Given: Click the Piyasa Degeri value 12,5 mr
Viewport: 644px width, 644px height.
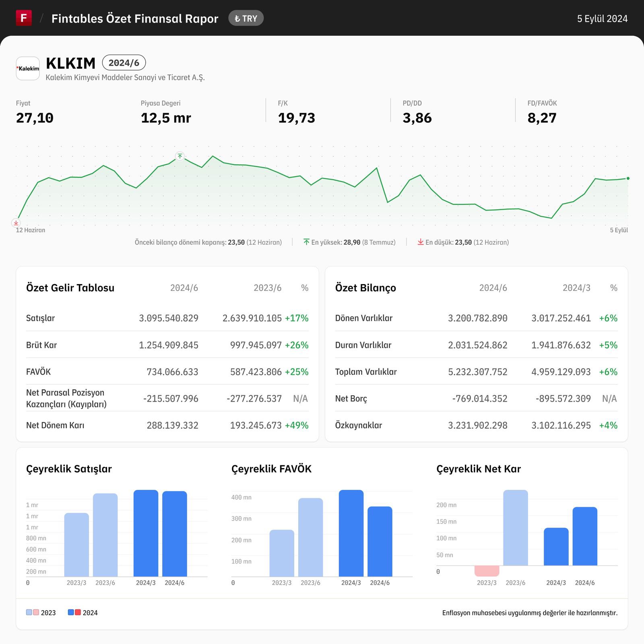Looking at the screenshot, I should tap(166, 118).
